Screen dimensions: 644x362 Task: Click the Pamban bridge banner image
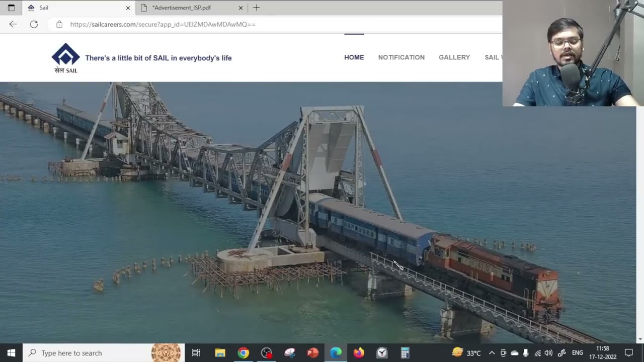(x=318, y=213)
